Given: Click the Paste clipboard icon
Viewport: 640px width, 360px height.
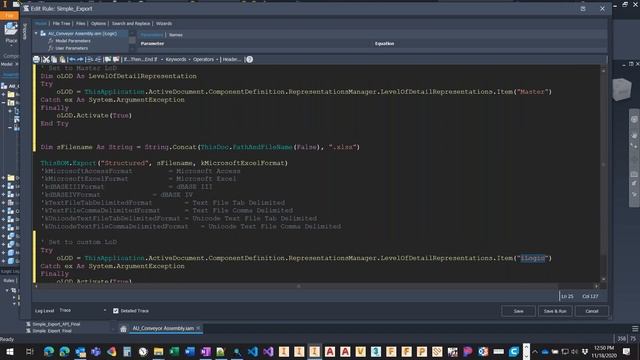Looking at the screenshot, I should tap(62, 60).
